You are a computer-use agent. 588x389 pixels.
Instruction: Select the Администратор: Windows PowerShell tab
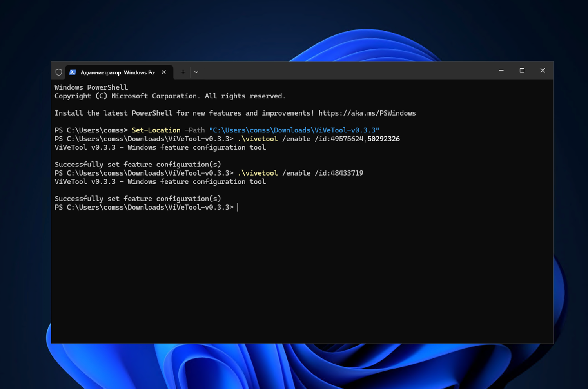point(119,72)
